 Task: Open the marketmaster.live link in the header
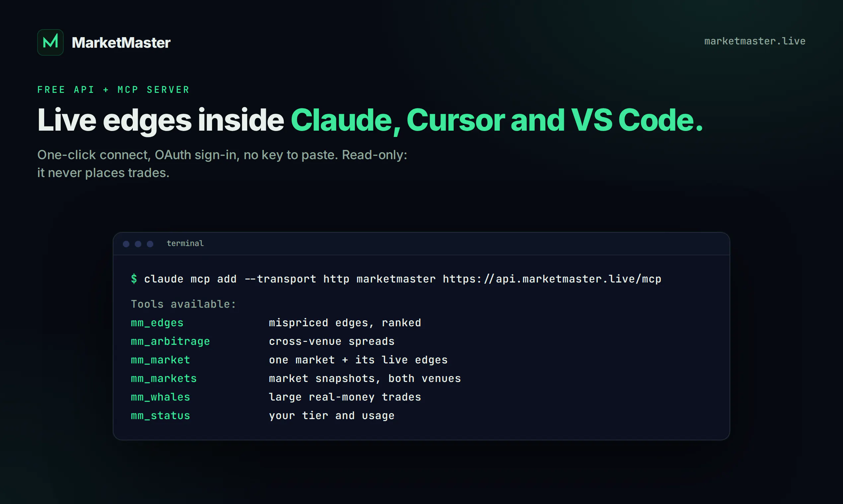(x=755, y=41)
